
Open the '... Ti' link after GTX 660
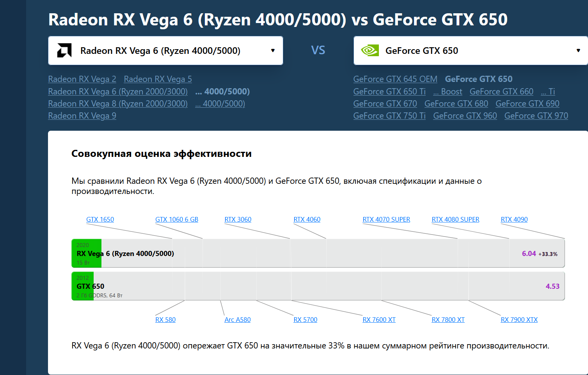click(548, 91)
